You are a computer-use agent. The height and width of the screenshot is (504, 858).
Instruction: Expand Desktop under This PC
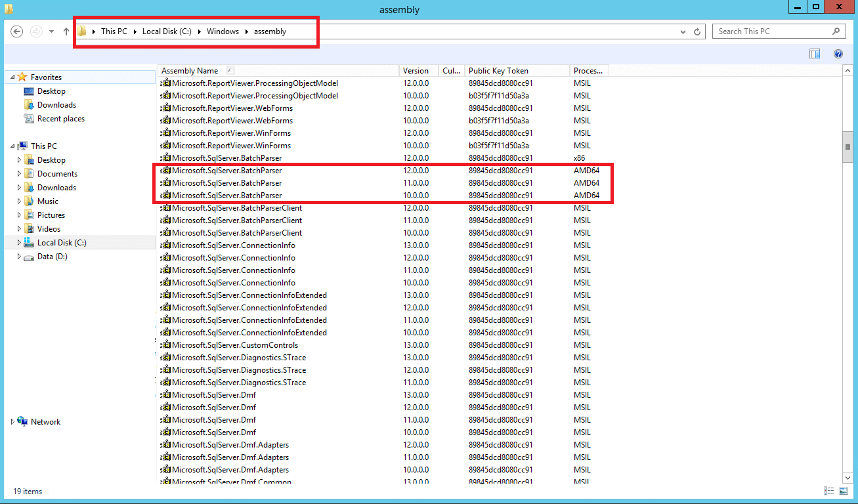[19, 160]
